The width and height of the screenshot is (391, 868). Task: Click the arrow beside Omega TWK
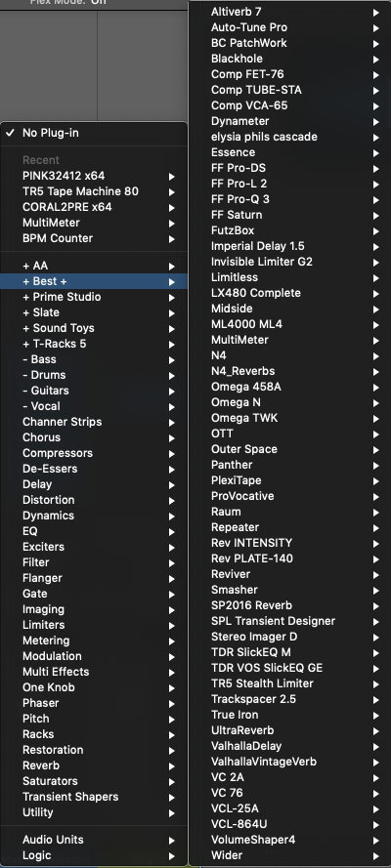376,419
